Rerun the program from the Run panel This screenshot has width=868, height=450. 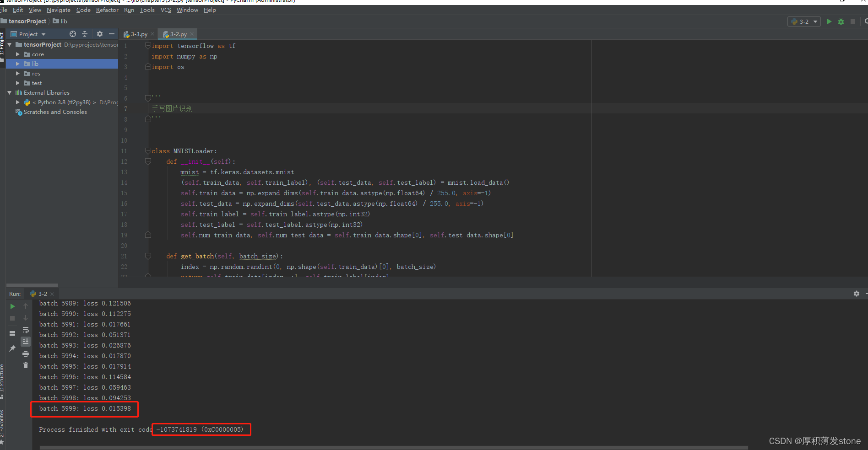(13, 306)
